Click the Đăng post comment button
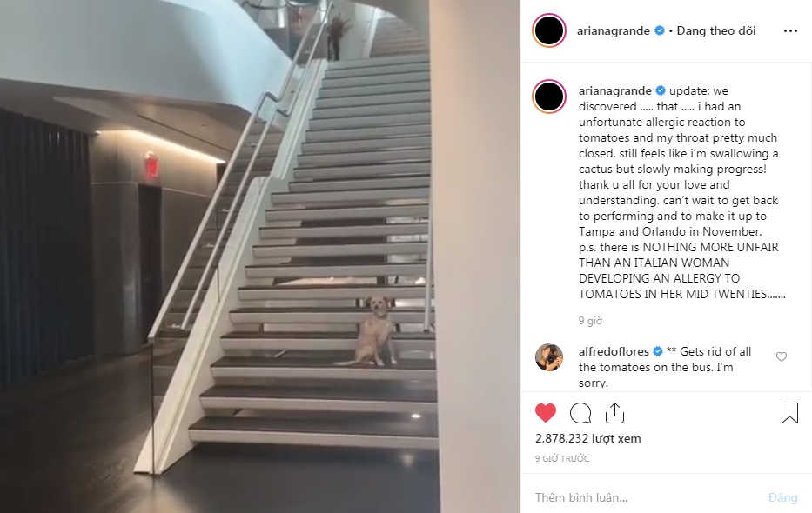This screenshot has width=812, height=513. [x=782, y=497]
